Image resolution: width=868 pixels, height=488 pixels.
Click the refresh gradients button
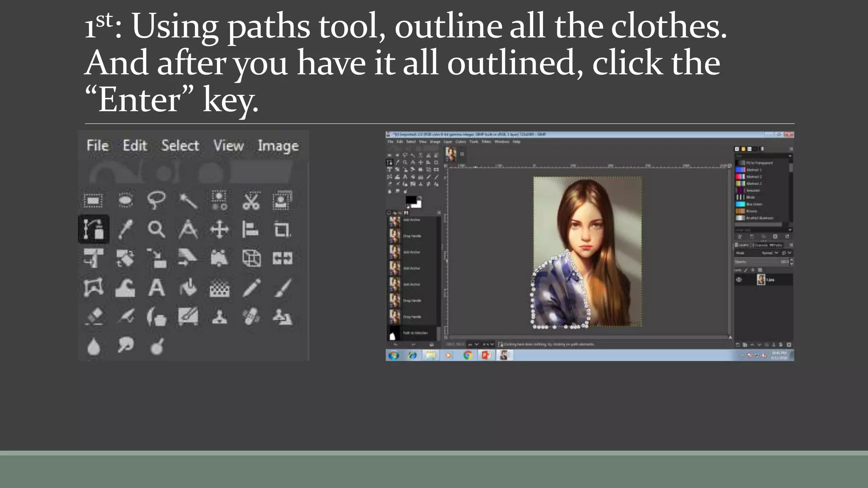click(x=787, y=236)
